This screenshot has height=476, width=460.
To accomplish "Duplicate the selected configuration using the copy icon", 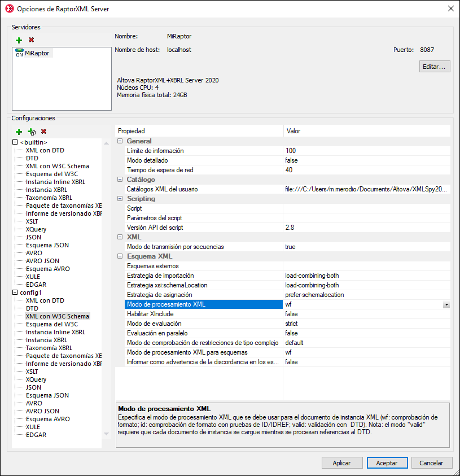I will click(x=32, y=132).
